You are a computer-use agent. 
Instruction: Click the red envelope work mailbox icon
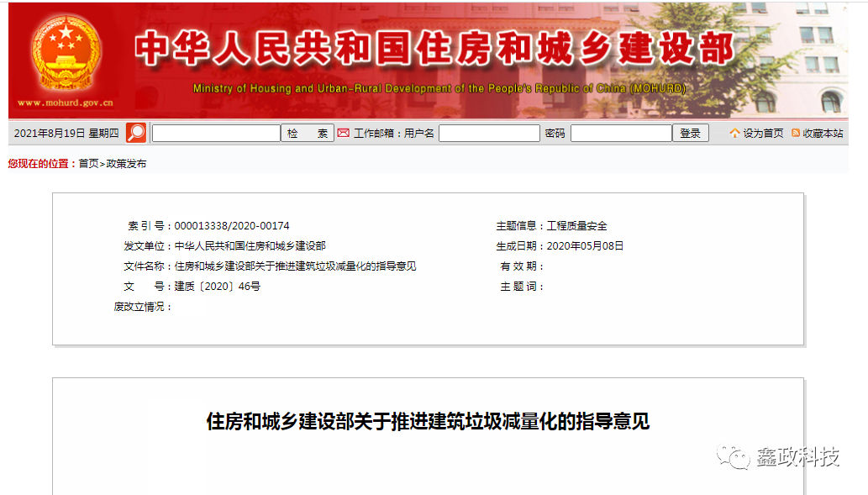[x=343, y=133]
